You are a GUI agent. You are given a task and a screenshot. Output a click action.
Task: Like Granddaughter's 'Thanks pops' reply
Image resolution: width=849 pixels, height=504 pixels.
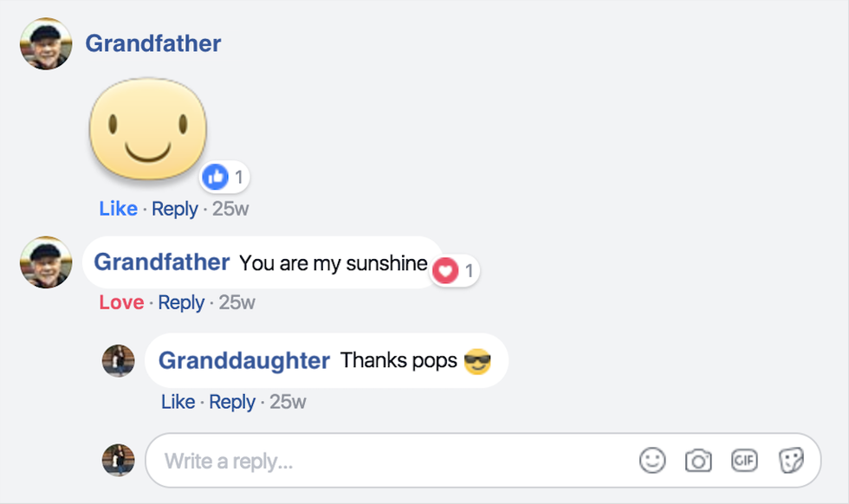[x=178, y=401]
